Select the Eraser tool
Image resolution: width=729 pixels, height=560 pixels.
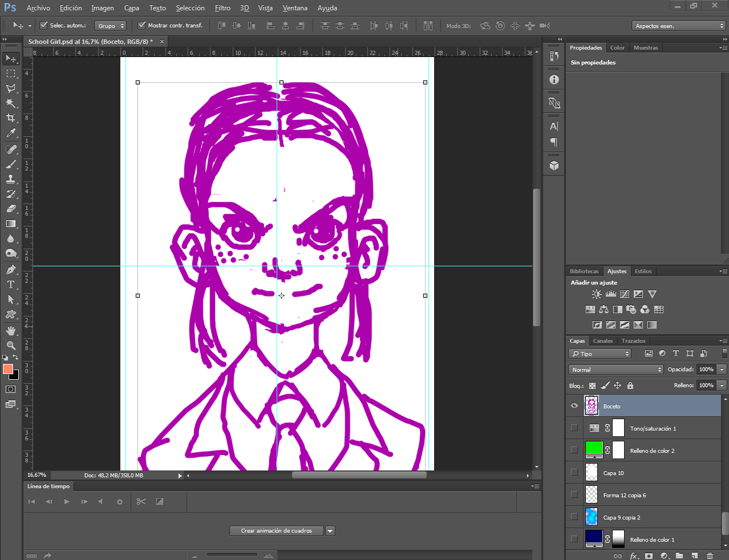pyautogui.click(x=11, y=209)
